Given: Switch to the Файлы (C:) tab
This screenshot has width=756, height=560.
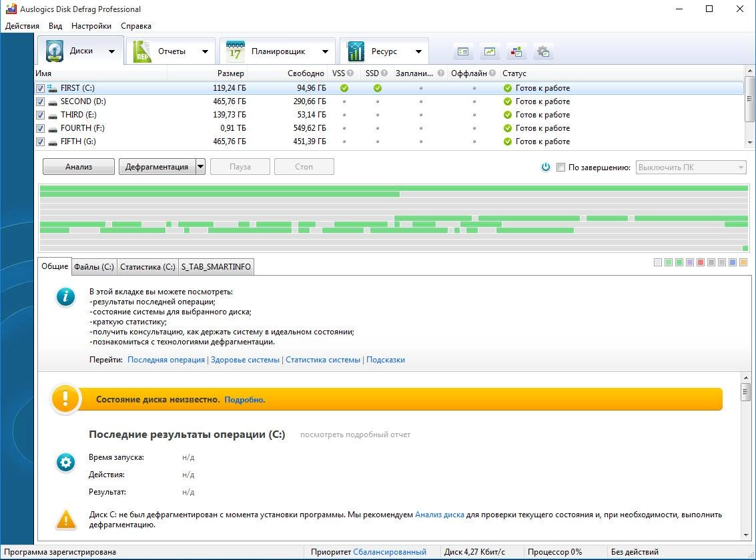Looking at the screenshot, I should coord(94,267).
